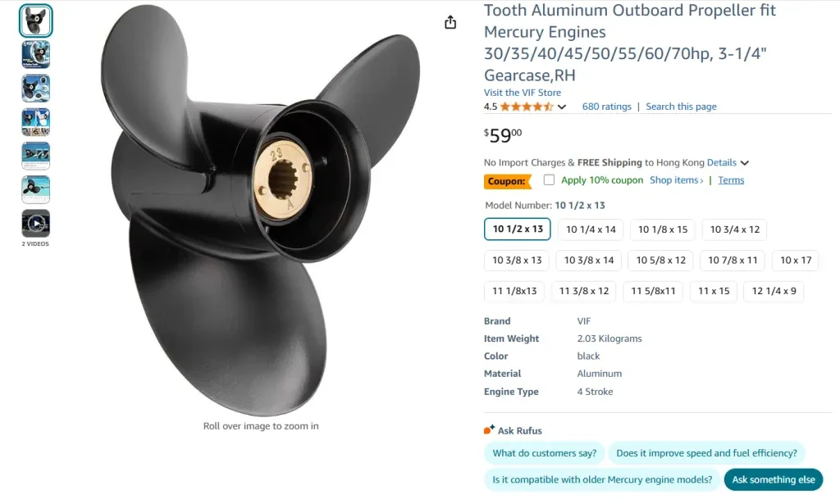Open the coupon Terms link
This screenshot has width=840, height=504.
(x=730, y=179)
